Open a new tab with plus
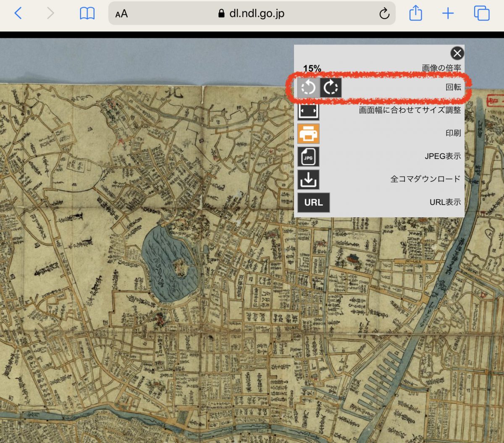 448,13
